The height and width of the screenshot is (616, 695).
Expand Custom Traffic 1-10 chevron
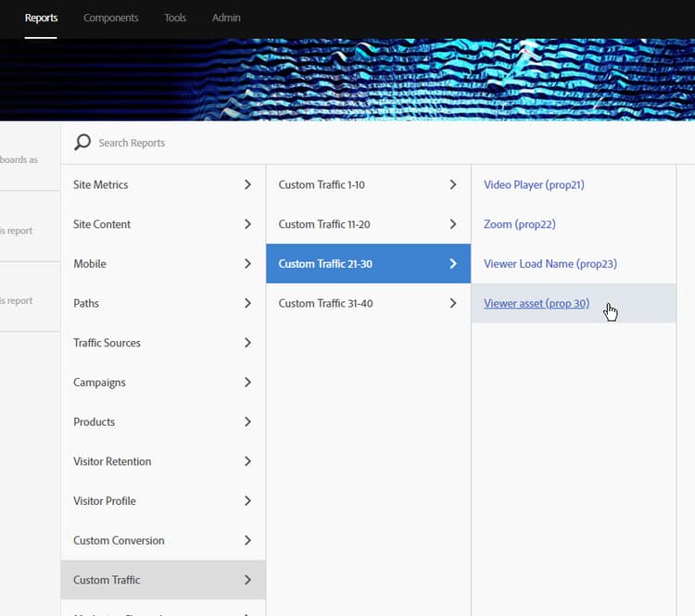pos(453,185)
